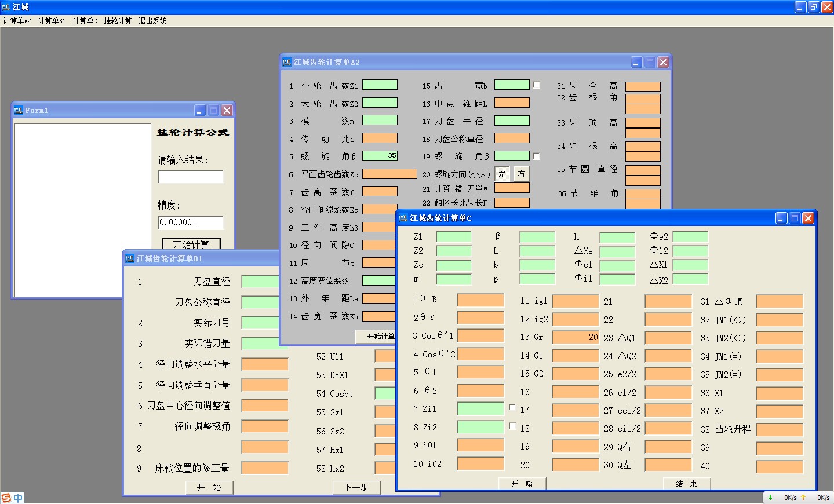Click the 径向调整极角 field in B1
Screen dimensions: 834x504
265,426
